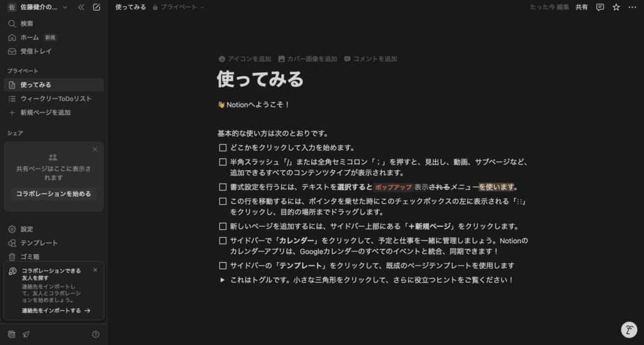Select 受信トレイ in the sidebar
Screen dimensions: 644x345
[36, 51]
